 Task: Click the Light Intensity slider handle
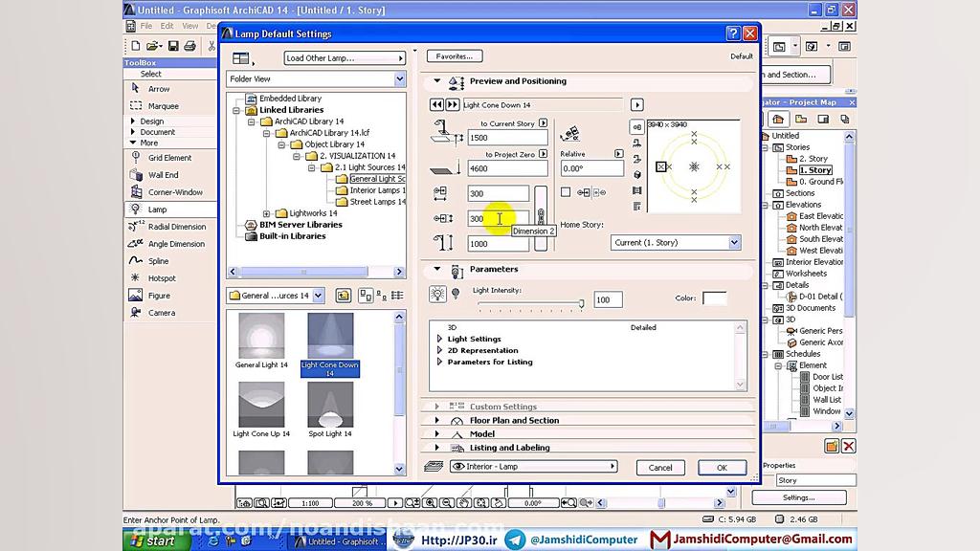pos(581,303)
